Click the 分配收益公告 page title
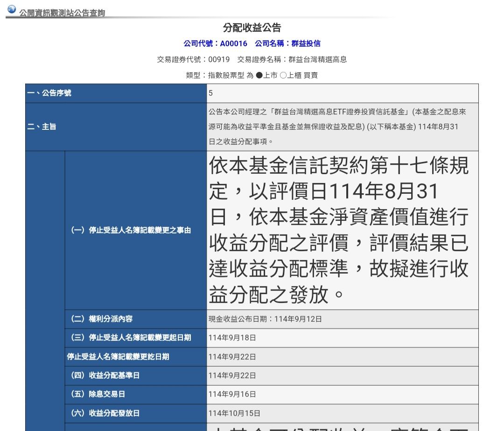This screenshot has height=431, width=504. [x=252, y=28]
